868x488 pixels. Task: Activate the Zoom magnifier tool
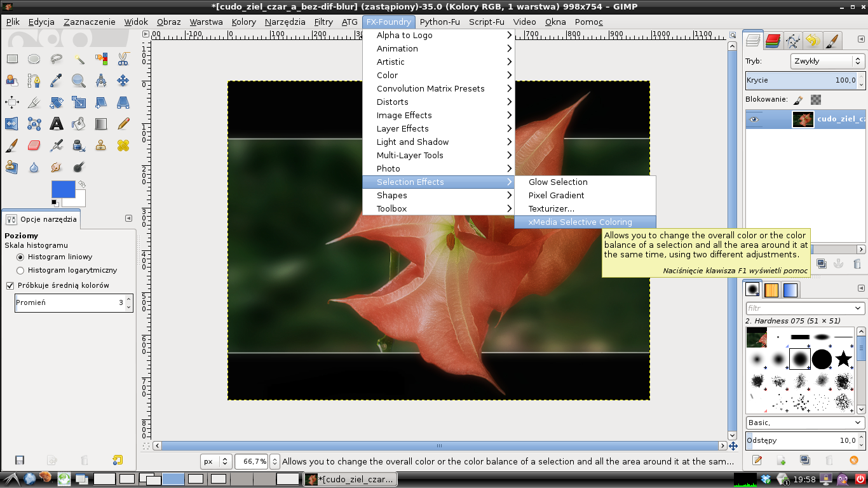tap(79, 81)
